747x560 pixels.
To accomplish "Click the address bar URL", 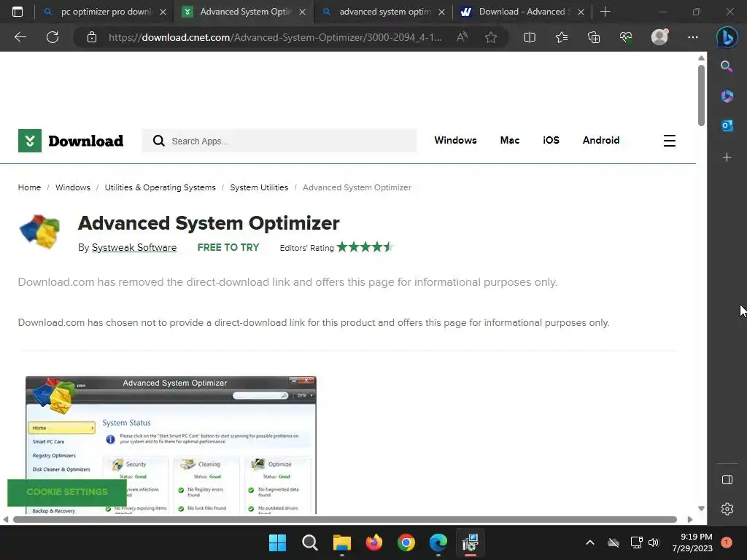I will pos(275,37).
